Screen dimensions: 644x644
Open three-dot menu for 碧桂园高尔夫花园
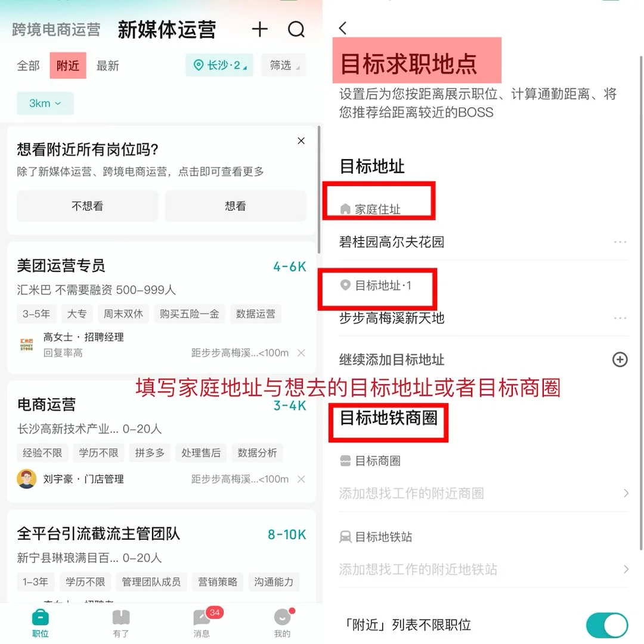620,242
